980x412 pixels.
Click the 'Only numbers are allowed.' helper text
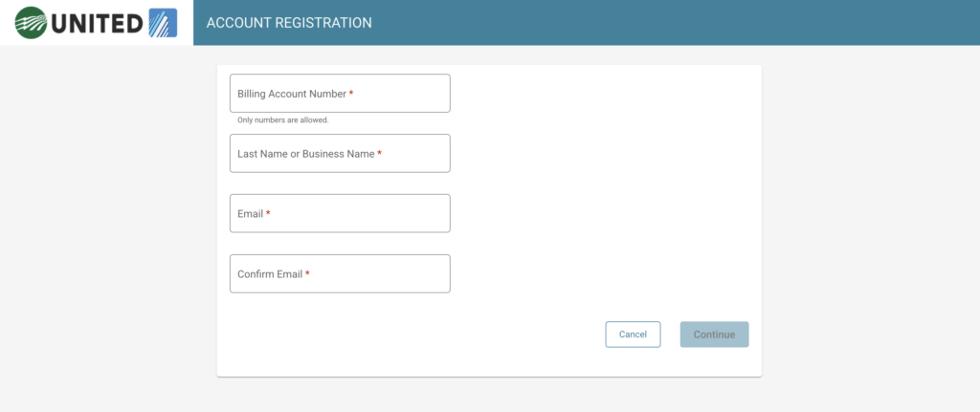283,120
